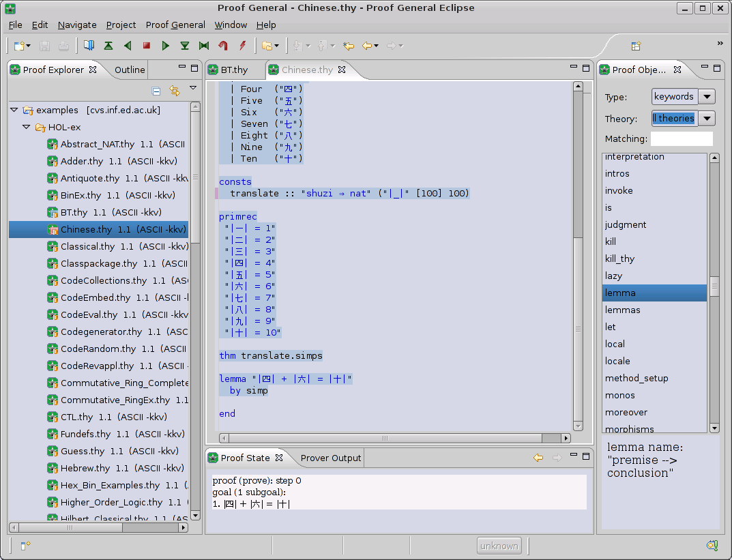Click keywords list scroll down arrow
This screenshot has width=732, height=560.
tap(714, 428)
